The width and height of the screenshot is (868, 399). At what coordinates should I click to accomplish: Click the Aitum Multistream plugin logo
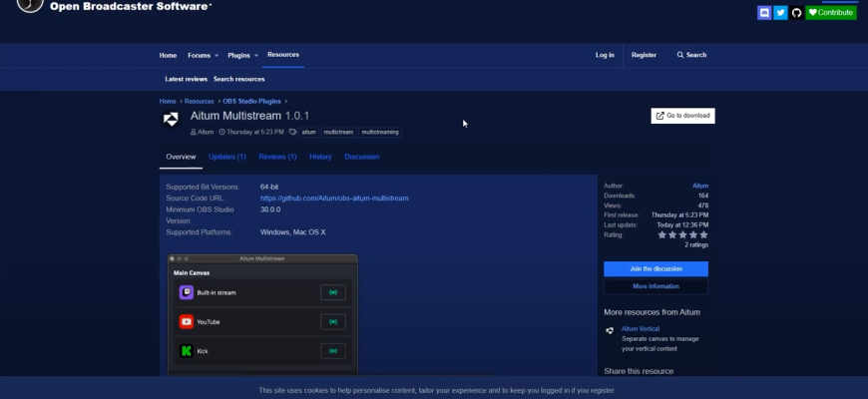(171, 120)
